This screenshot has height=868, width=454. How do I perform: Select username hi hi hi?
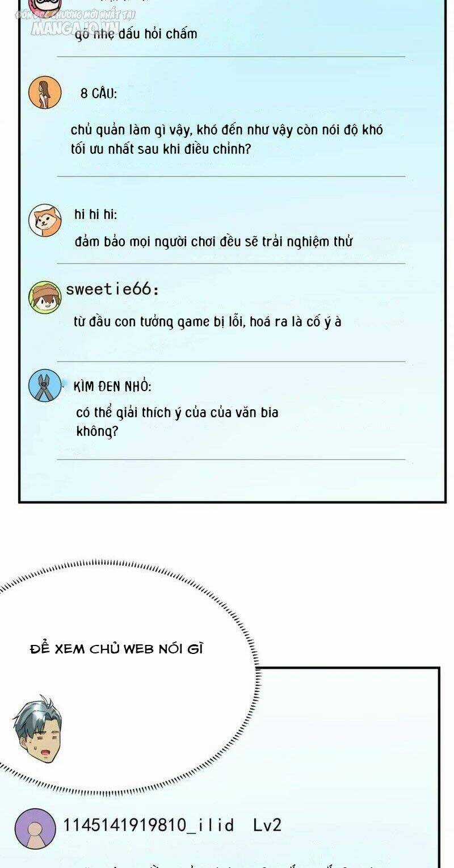95,214
